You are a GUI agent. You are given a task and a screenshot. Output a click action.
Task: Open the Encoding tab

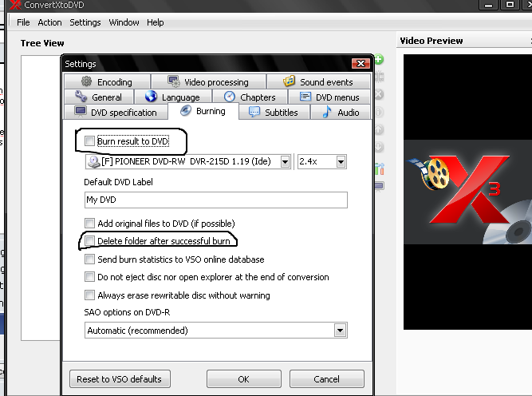tap(107, 82)
